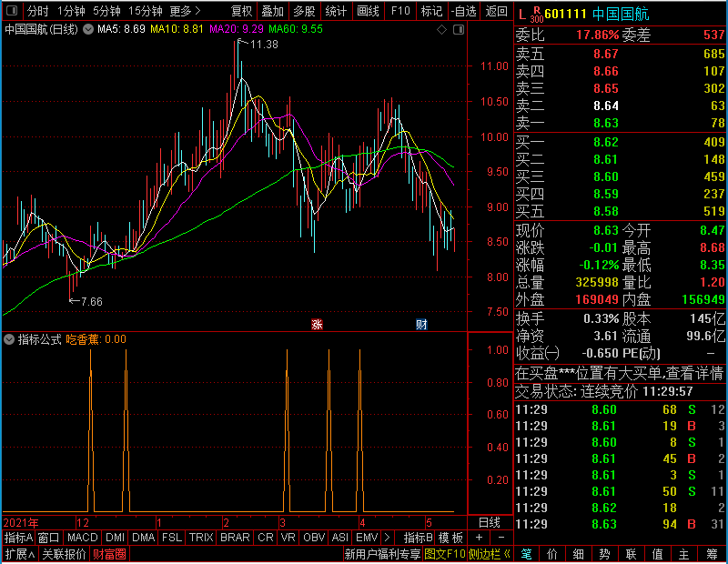Select the 主 tab
This screenshot has height=564, width=728.
(684, 554)
